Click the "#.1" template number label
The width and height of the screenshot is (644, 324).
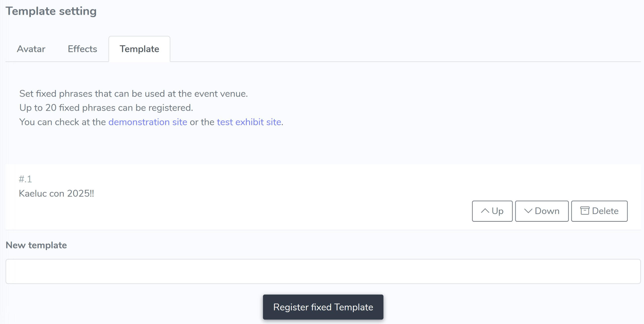[x=25, y=179]
